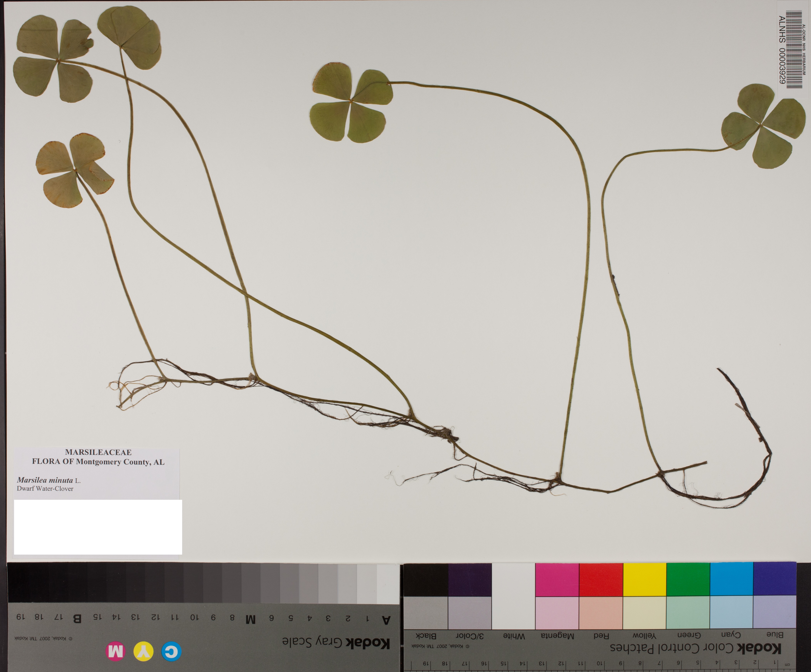Click the letter M gray scale marker
The width and height of the screenshot is (811, 672).
(250, 620)
